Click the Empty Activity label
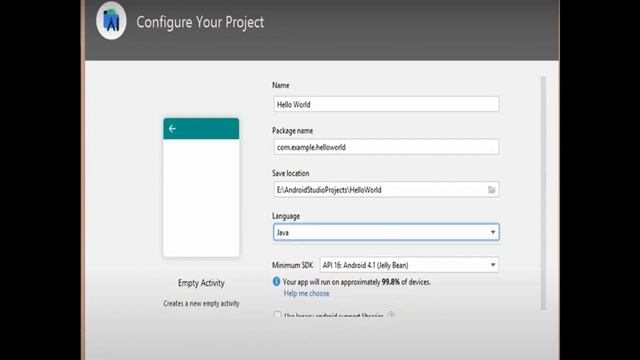This screenshot has height=360, width=640. point(201,283)
